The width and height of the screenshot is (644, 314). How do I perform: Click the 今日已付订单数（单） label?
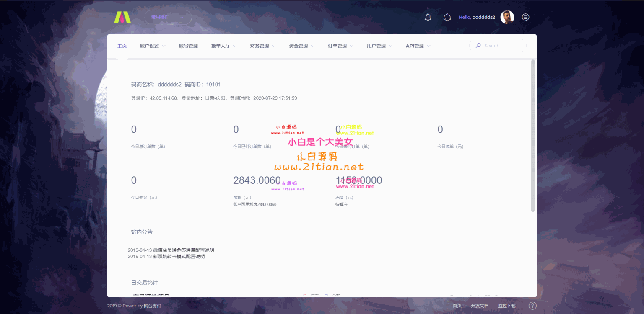[x=252, y=147]
